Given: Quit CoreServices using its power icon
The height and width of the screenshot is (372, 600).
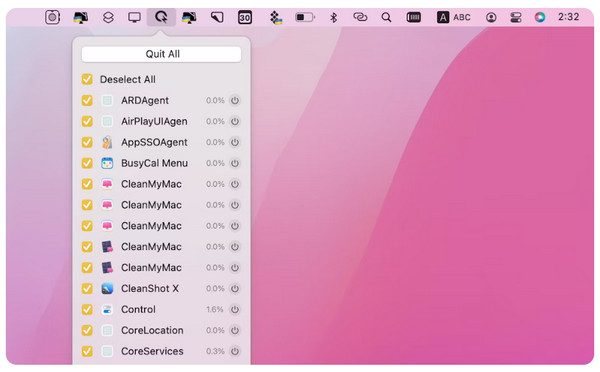Looking at the screenshot, I should click(235, 351).
